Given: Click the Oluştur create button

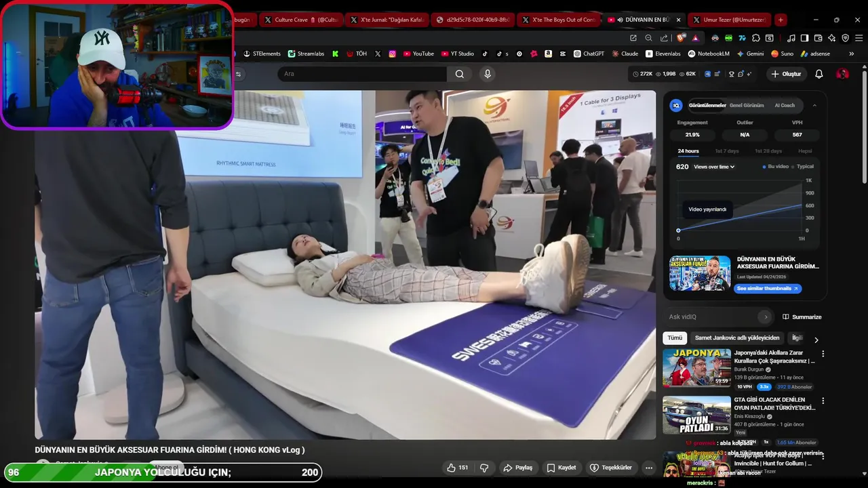Looking at the screenshot, I should coord(786,74).
